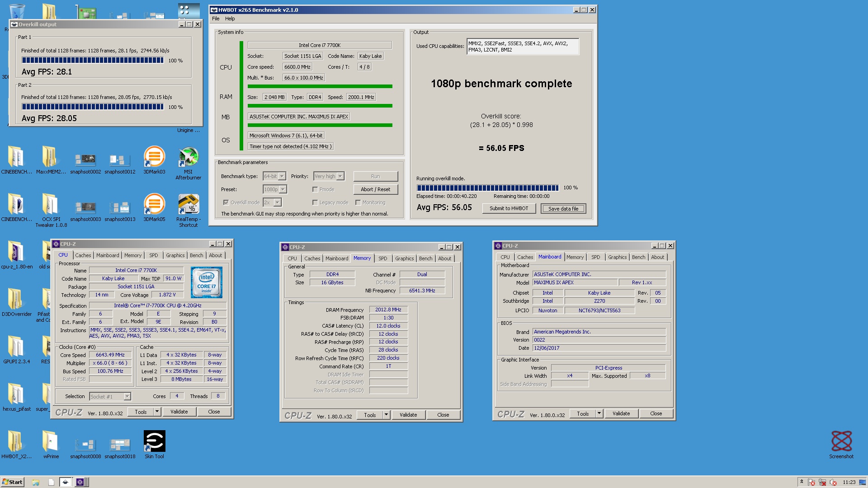The image size is (868, 488).
Task: Open the Overkill mode 2x dropdown
Action: point(278,202)
